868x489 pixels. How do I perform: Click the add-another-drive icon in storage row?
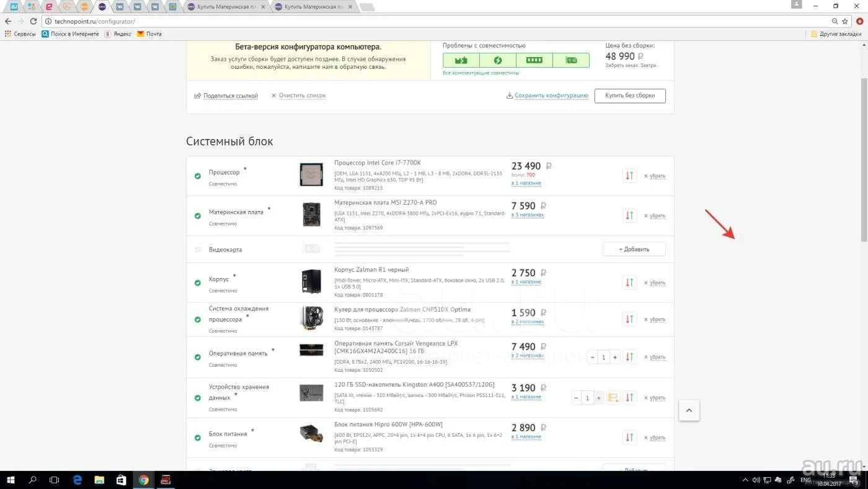613,398
